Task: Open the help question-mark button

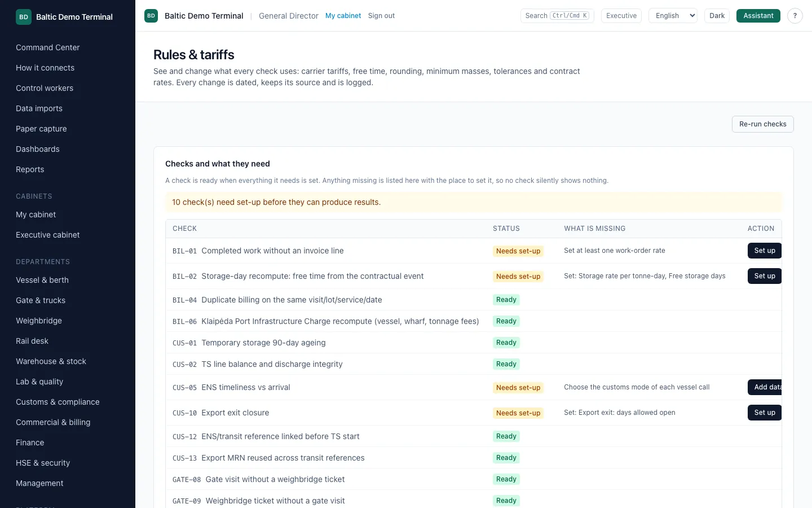Action: 795,16
